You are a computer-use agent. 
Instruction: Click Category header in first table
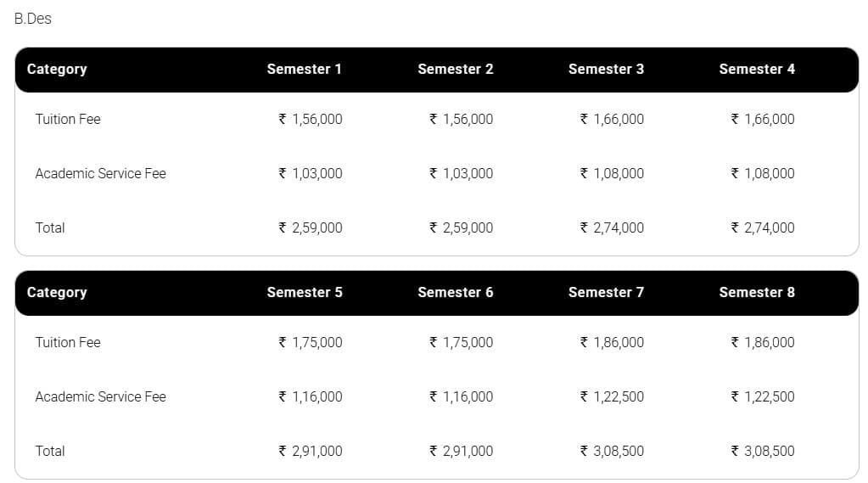click(57, 69)
